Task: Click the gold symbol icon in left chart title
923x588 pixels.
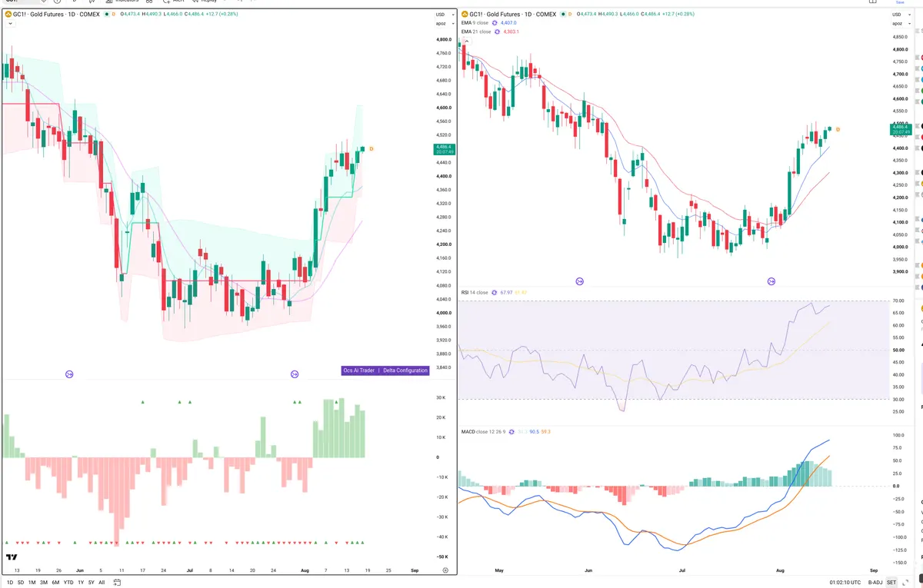Action: [8, 15]
